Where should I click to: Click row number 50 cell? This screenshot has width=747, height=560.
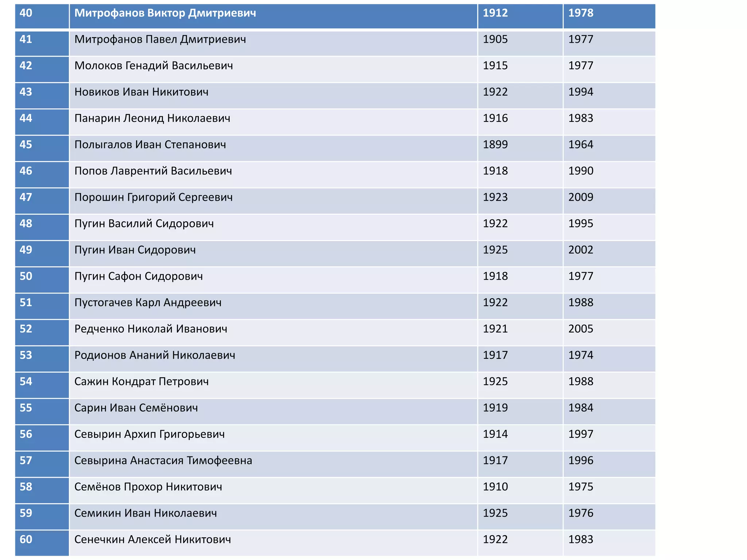[x=26, y=276]
